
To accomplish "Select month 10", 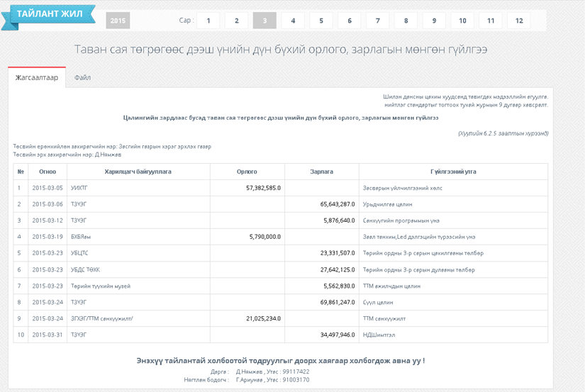I will (x=462, y=21).
